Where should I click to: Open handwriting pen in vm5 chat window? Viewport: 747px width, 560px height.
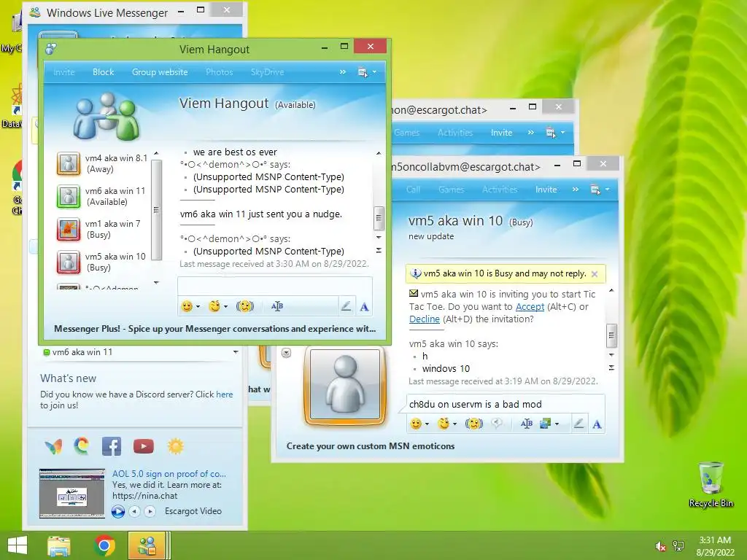point(578,424)
